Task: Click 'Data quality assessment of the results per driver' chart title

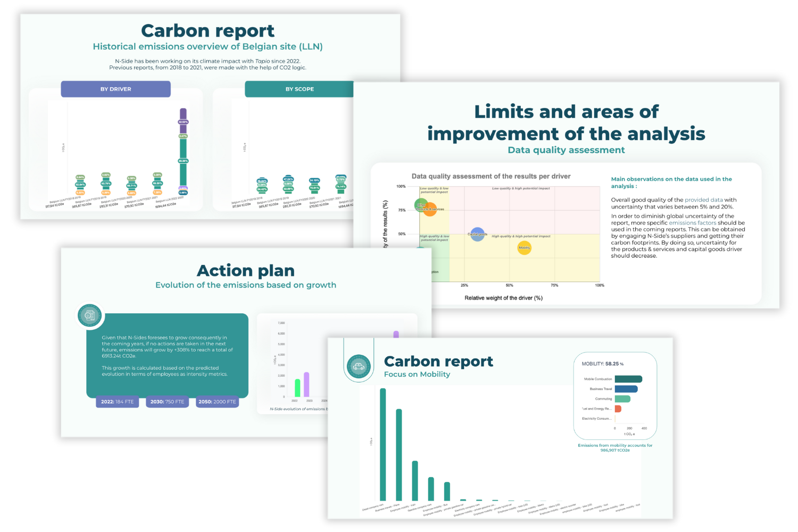Action: (491, 176)
